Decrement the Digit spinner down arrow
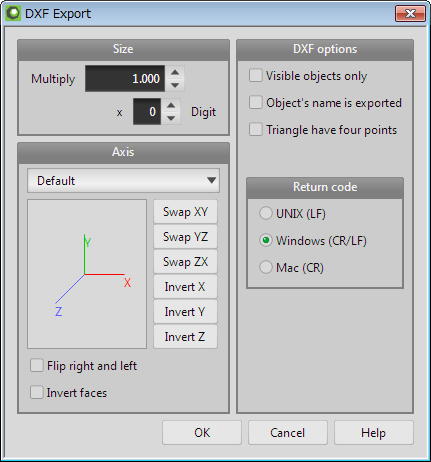 (171, 118)
